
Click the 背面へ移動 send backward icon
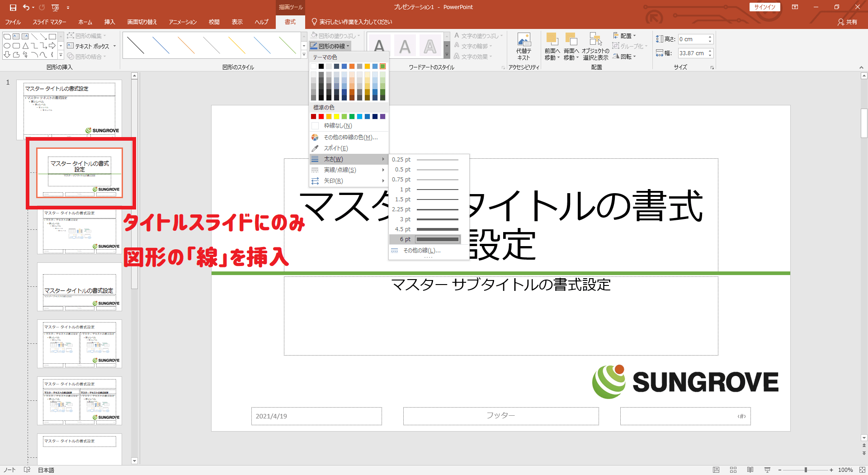point(571,46)
